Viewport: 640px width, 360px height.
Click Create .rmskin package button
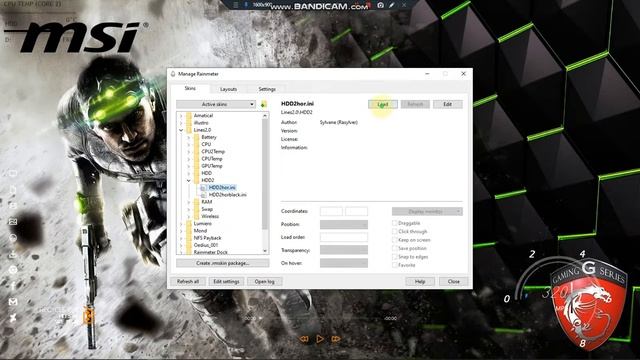(222, 263)
